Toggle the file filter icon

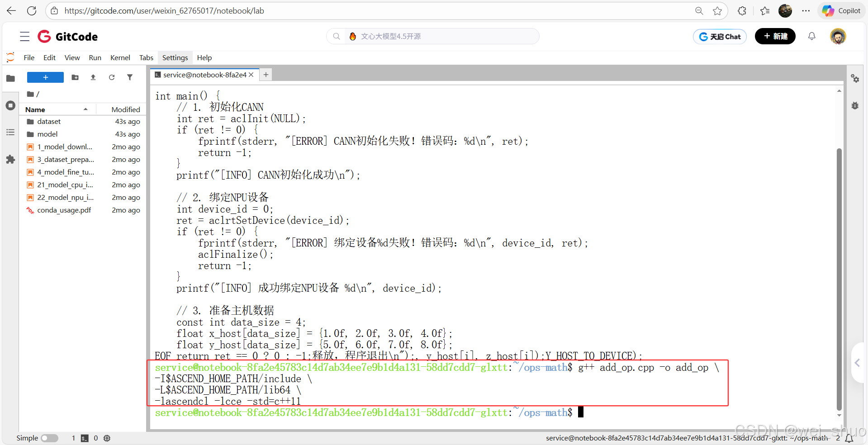point(130,77)
